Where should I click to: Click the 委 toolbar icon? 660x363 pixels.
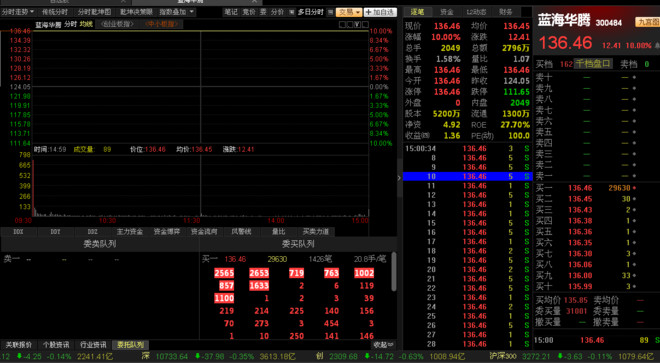263,12
